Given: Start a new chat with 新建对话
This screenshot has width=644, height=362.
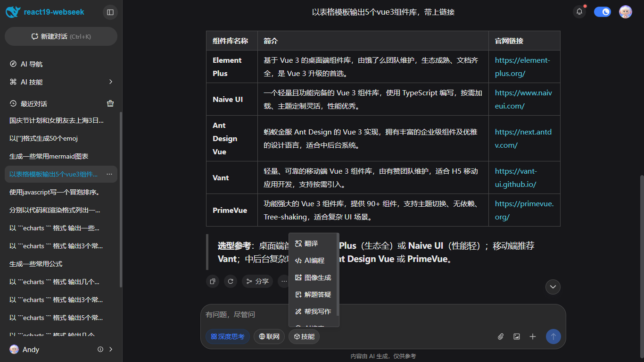Looking at the screenshot, I should 61,36.
